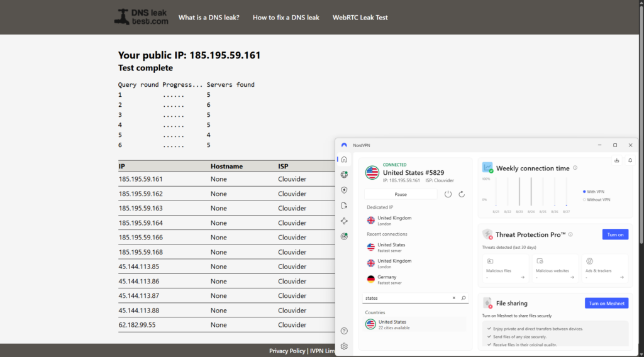Pause the VPN connection

[401, 194]
